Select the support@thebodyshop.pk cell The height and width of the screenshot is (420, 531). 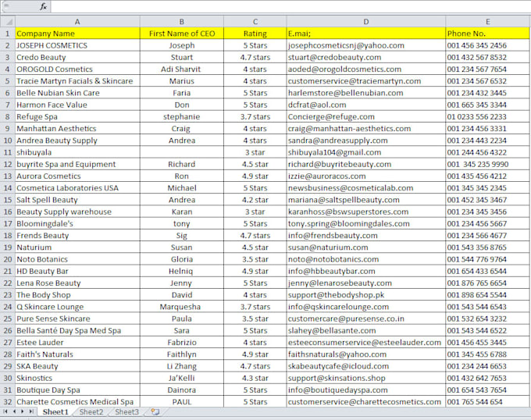pos(366,295)
